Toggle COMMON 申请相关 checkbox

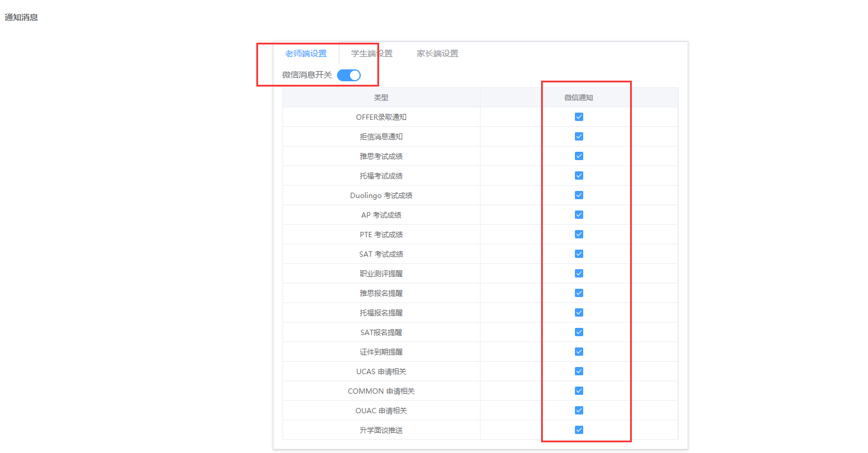579,391
